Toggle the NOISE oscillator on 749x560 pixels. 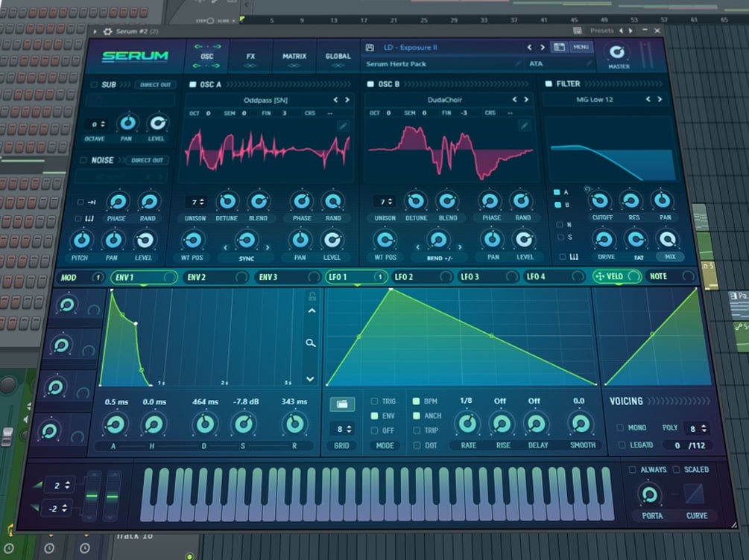coord(83,160)
